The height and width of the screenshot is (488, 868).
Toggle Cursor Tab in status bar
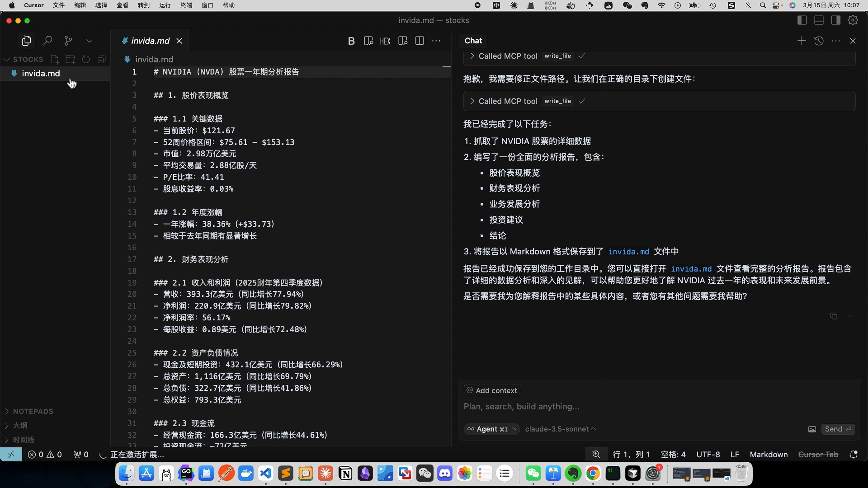point(818,455)
